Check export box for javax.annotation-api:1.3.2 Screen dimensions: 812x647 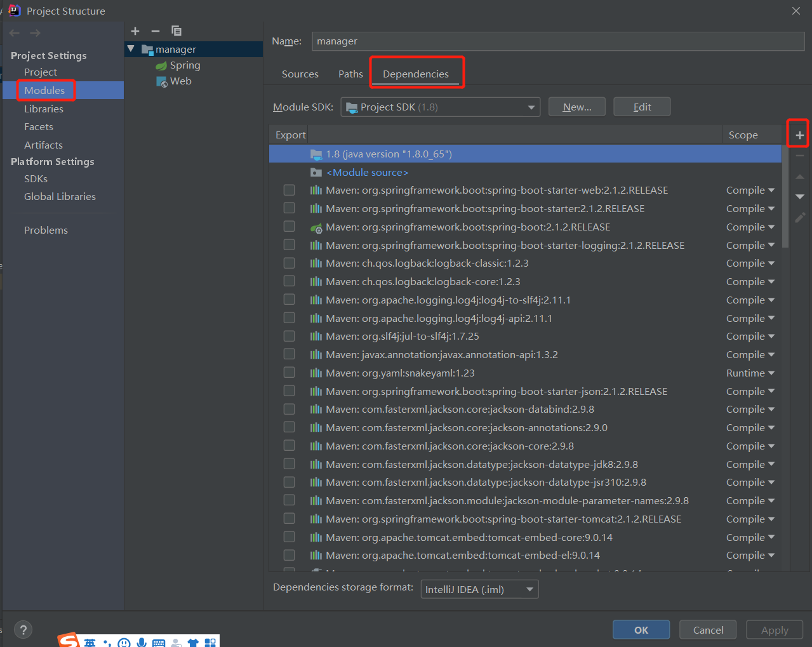point(289,354)
